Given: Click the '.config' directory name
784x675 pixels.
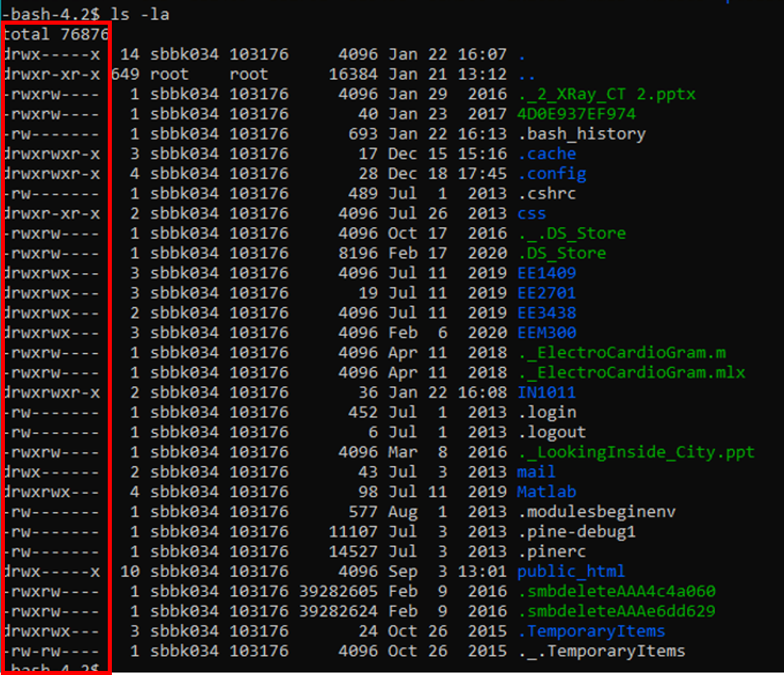Looking at the screenshot, I should tap(551, 174).
